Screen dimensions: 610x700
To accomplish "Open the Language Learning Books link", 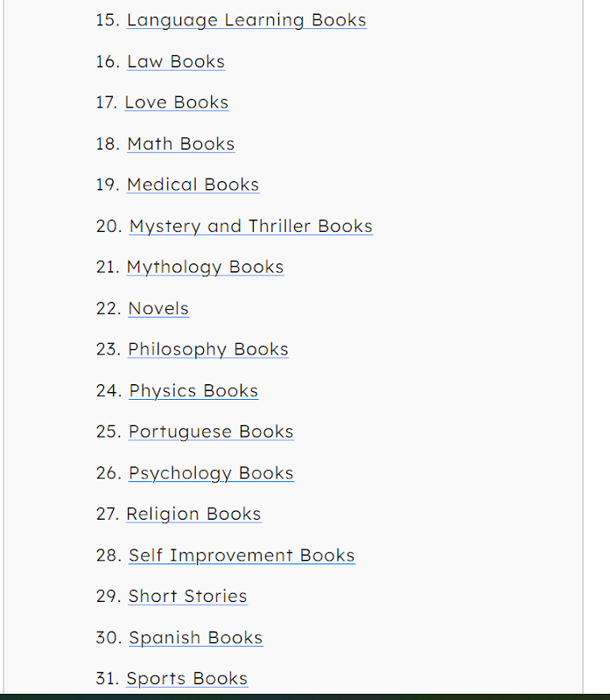I will (246, 20).
